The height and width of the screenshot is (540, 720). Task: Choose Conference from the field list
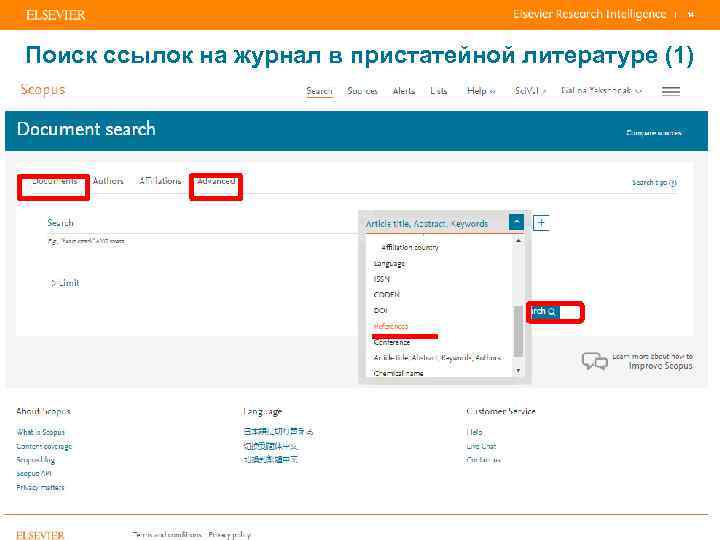click(392, 342)
